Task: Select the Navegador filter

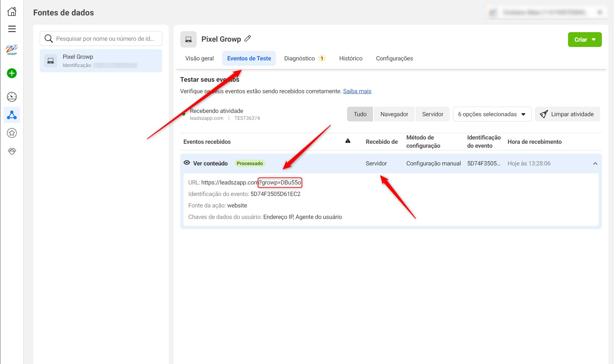Action: [394, 114]
